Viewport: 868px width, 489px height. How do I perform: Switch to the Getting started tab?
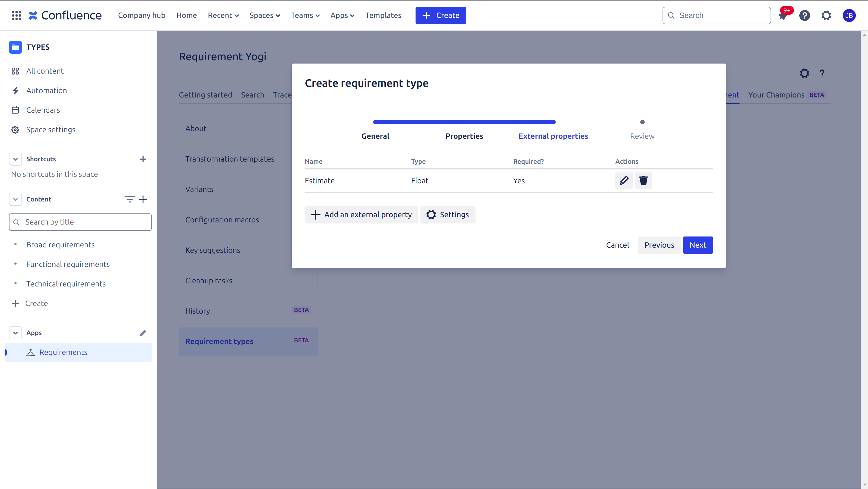click(205, 95)
